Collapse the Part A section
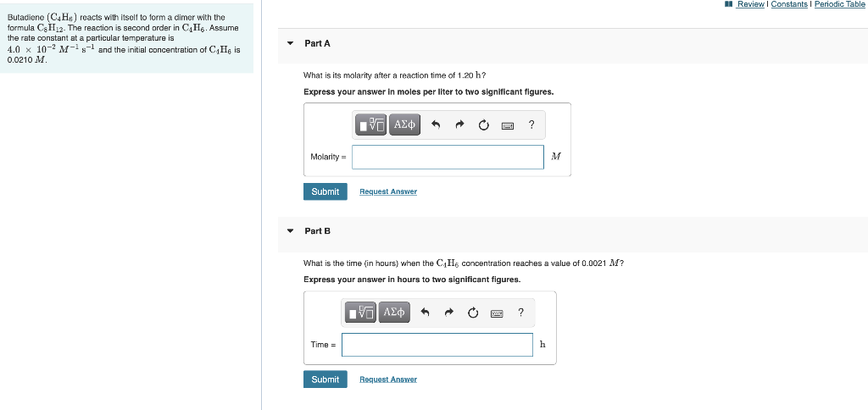This screenshot has height=410, width=868. click(290, 43)
